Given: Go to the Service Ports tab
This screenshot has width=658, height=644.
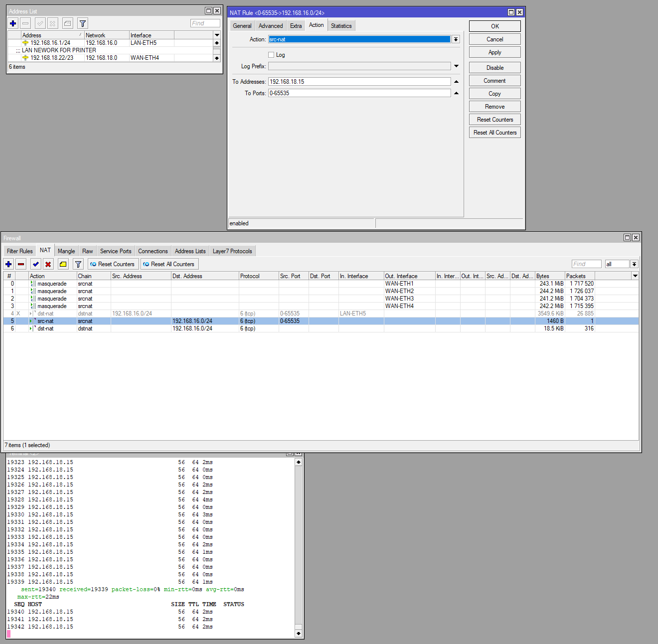Looking at the screenshot, I should coord(116,251).
